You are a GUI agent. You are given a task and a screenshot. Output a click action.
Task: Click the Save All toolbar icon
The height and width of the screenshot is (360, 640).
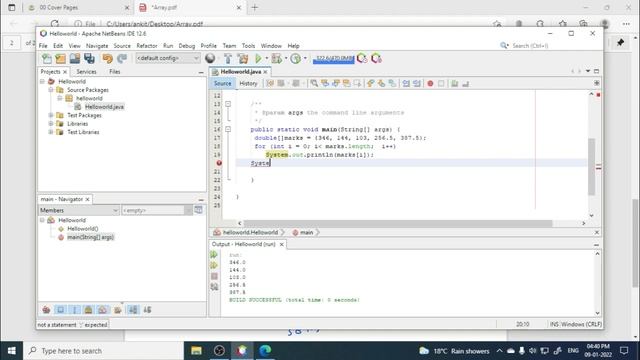pos(89,59)
